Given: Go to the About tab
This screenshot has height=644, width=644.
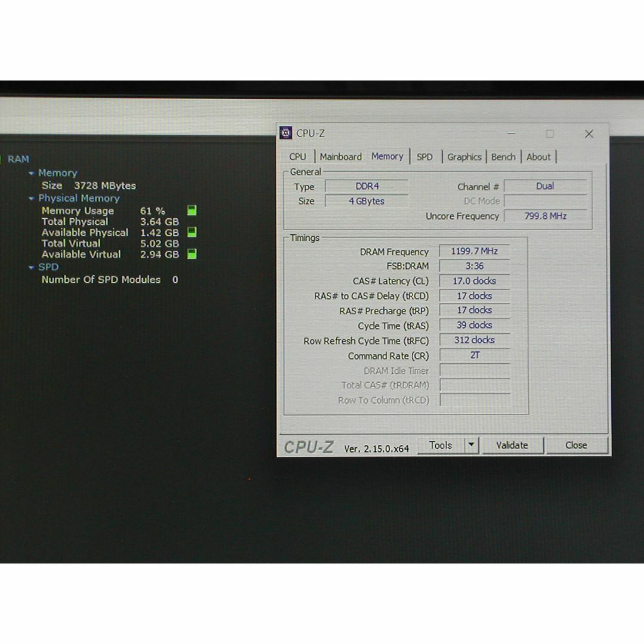Looking at the screenshot, I should (x=538, y=157).
